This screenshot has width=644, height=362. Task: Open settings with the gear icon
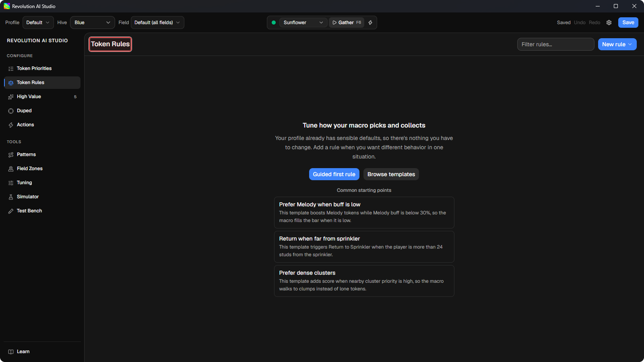tap(609, 23)
